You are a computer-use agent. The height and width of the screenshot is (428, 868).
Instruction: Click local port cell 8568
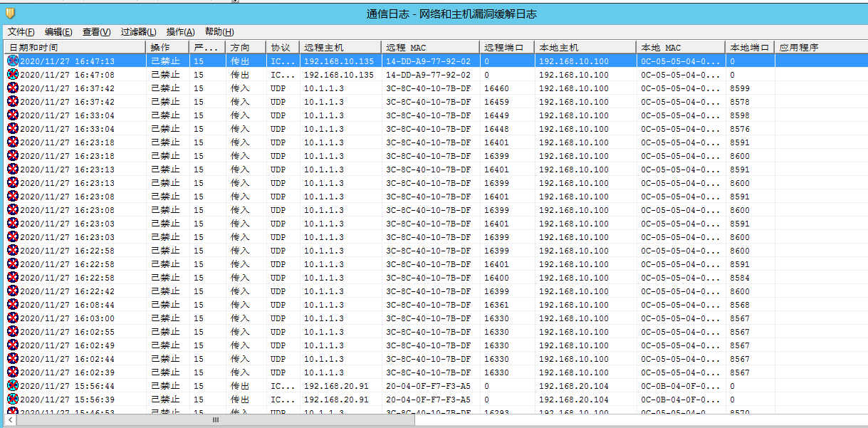[739, 305]
